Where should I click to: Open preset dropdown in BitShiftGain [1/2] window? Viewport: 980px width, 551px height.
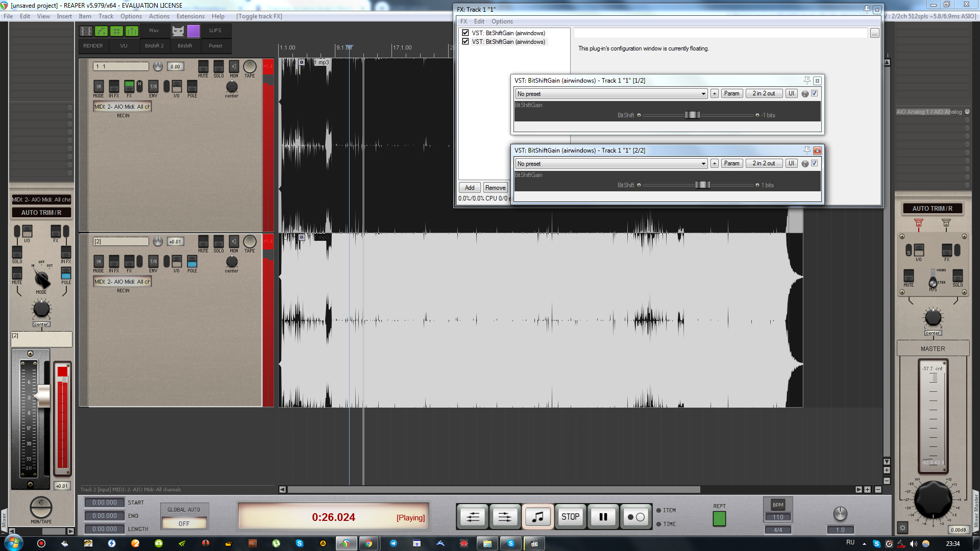(x=611, y=94)
